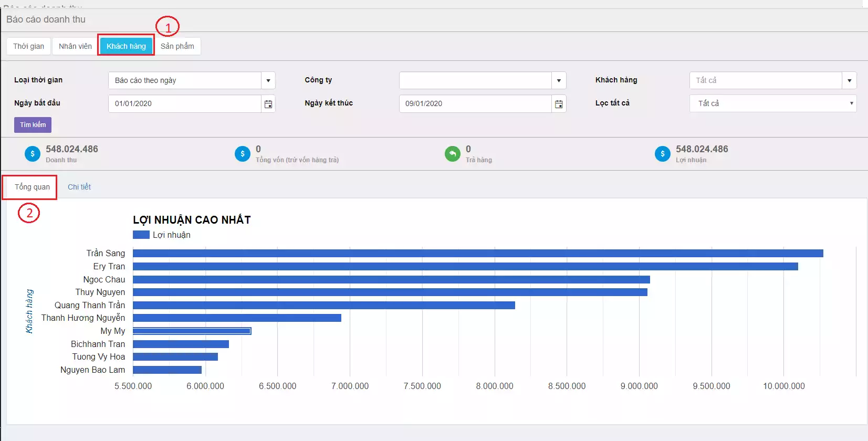Image resolution: width=868 pixels, height=441 pixels.
Task: Open calendar picker for Ngày bắt đầu
Action: point(268,104)
